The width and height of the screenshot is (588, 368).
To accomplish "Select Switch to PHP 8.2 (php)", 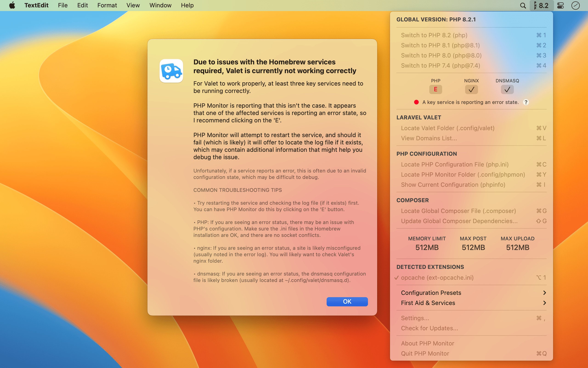I will (x=471, y=35).
